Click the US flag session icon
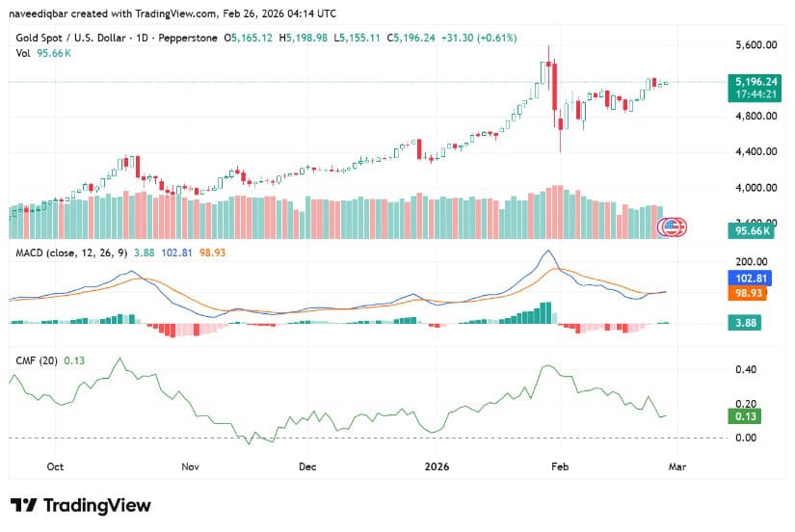Screen dimensions: 795x532 [670, 228]
